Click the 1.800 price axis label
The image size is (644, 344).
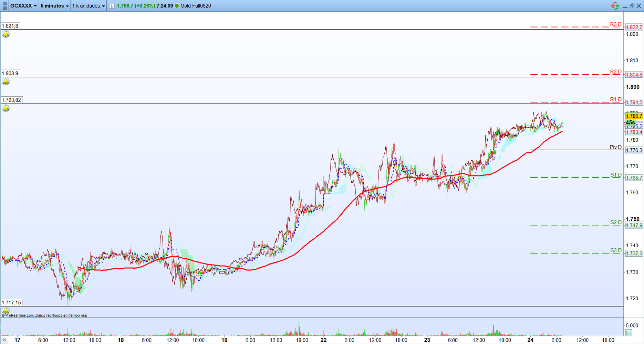(633, 87)
